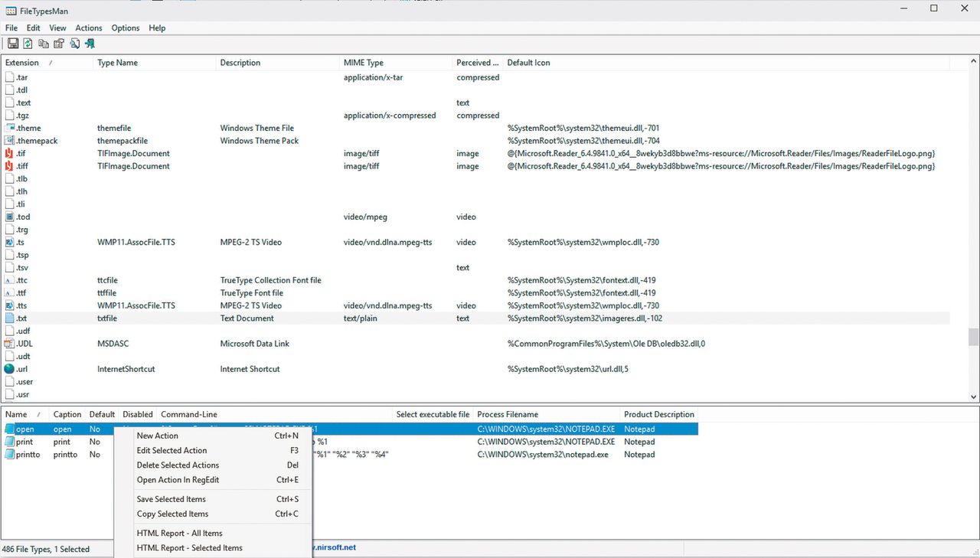Choose HTML Report - Selected Items
980x558 pixels.
[213, 548]
